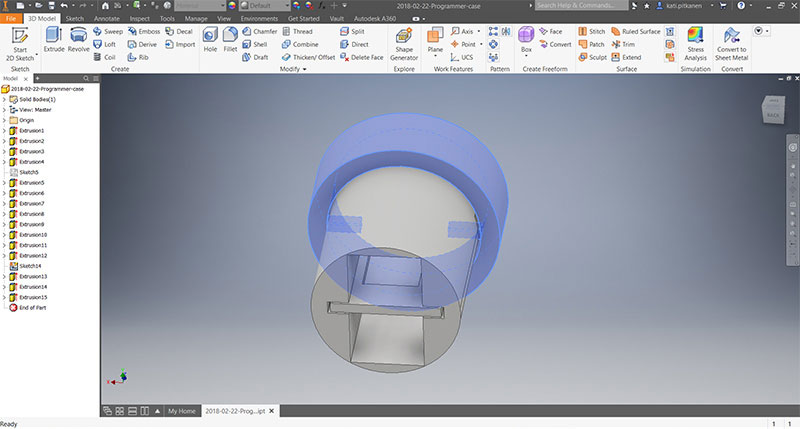This screenshot has width=800, height=429.
Task: Click the ViewCube in the viewport
Action: [773, 110]
